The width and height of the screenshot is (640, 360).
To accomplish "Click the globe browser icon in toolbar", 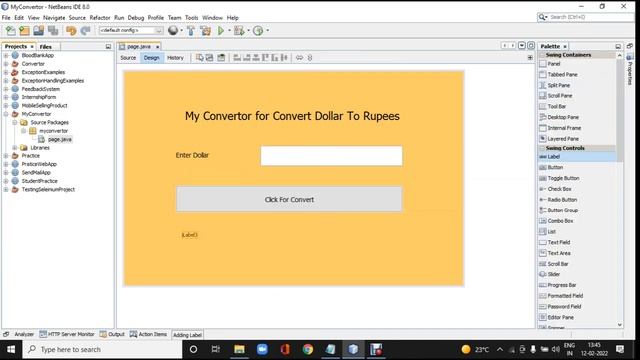I will pos(173,30).
